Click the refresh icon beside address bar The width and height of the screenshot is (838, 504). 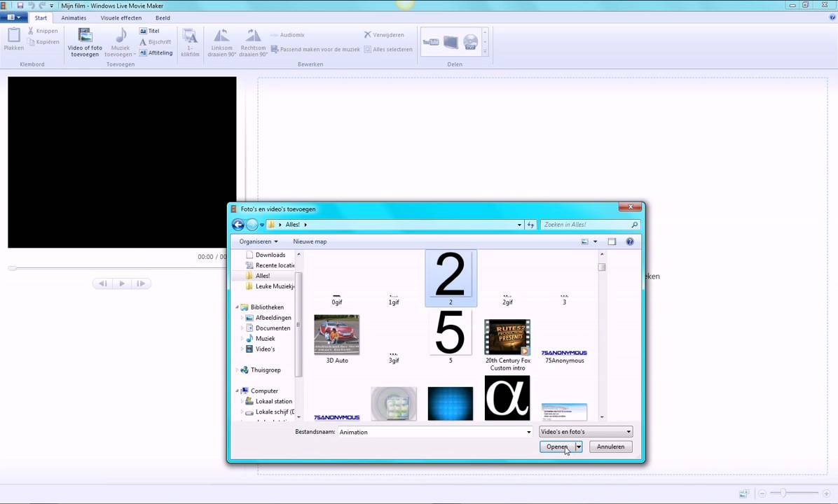pos(530,225)
